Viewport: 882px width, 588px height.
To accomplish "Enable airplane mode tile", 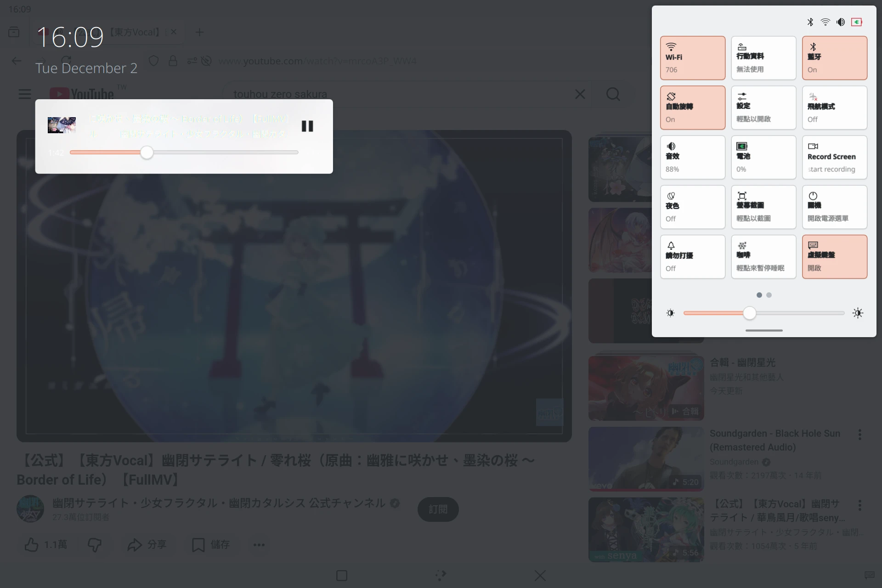I will tap(834, 107).
